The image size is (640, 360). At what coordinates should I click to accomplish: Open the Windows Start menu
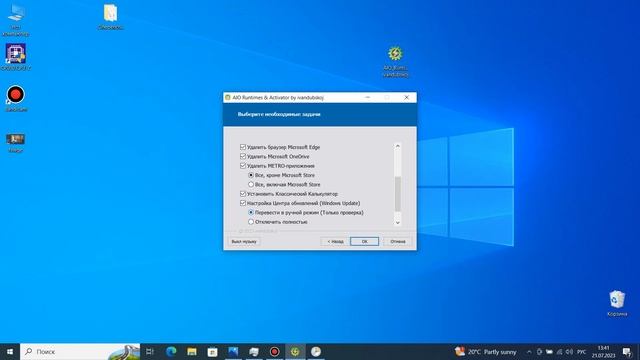click(x=10, y=351)
